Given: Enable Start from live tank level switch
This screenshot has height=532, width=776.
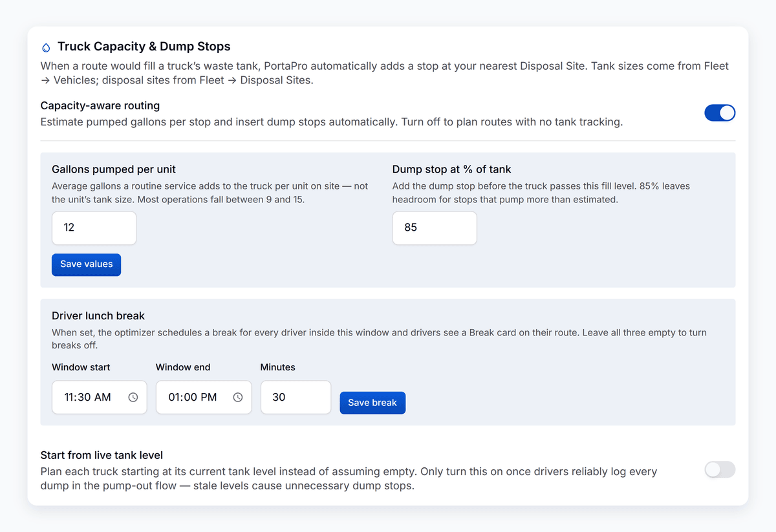Looking at the screenshot, I should [x=720, y=470].
